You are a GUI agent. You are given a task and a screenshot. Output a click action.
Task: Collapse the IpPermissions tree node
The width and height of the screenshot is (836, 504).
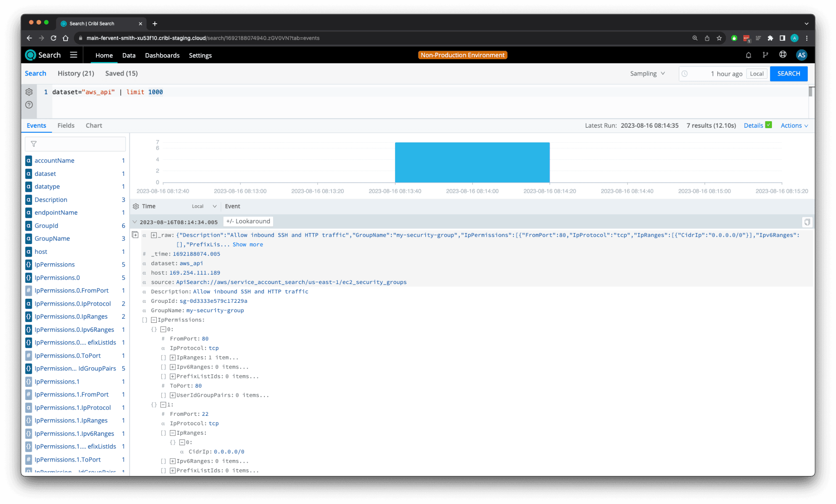coord(154,320)
